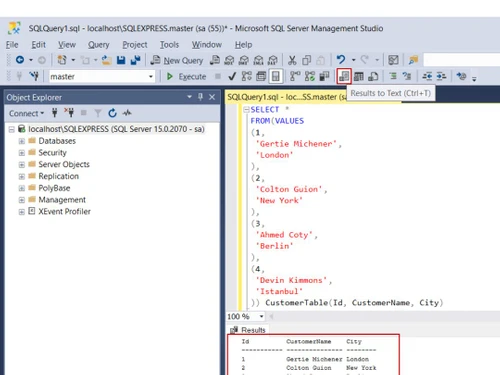Viewport: 500px width, 375px height.
Task: Refresh the Object Explorer tree
Action: [x=112, y=113]
